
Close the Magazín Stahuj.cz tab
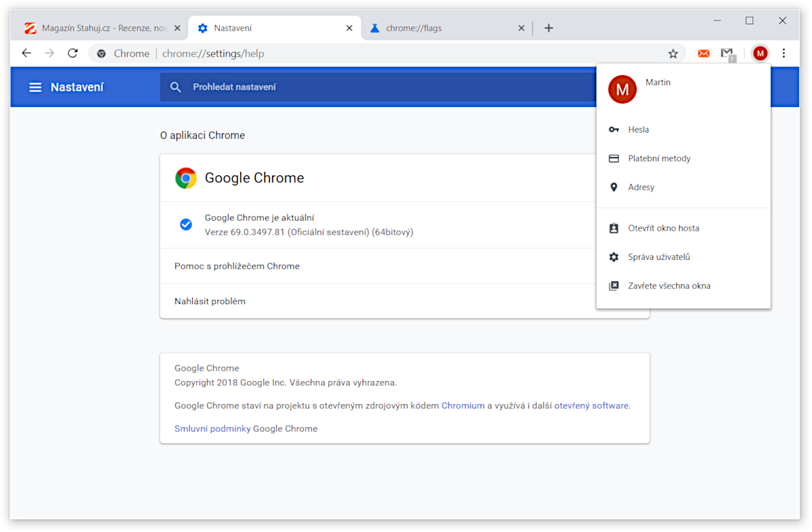pos(177,28)
